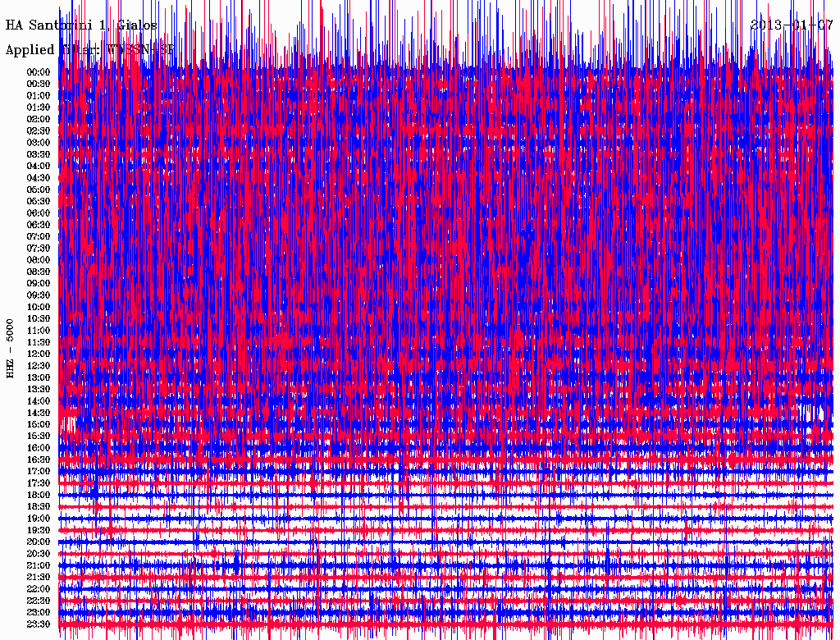The width and height of the screenshot is (840, 640).
Task: Select the '21:00' time label
Action: tap(39, 565)
